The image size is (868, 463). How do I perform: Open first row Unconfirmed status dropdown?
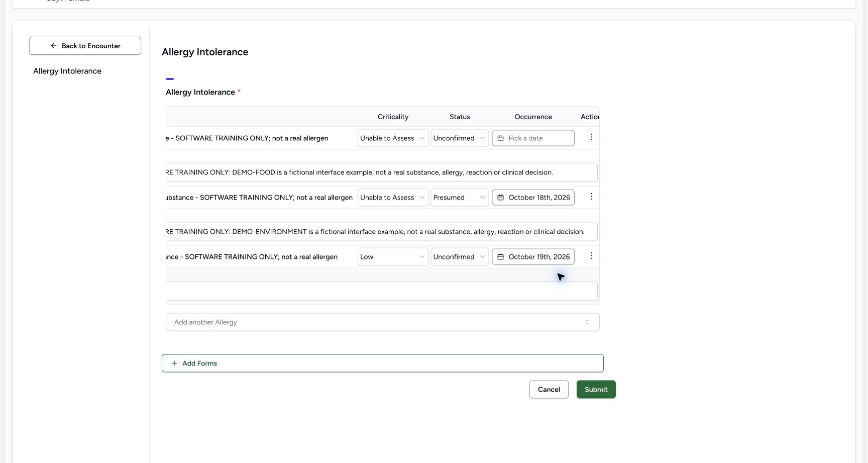(460, 138)
